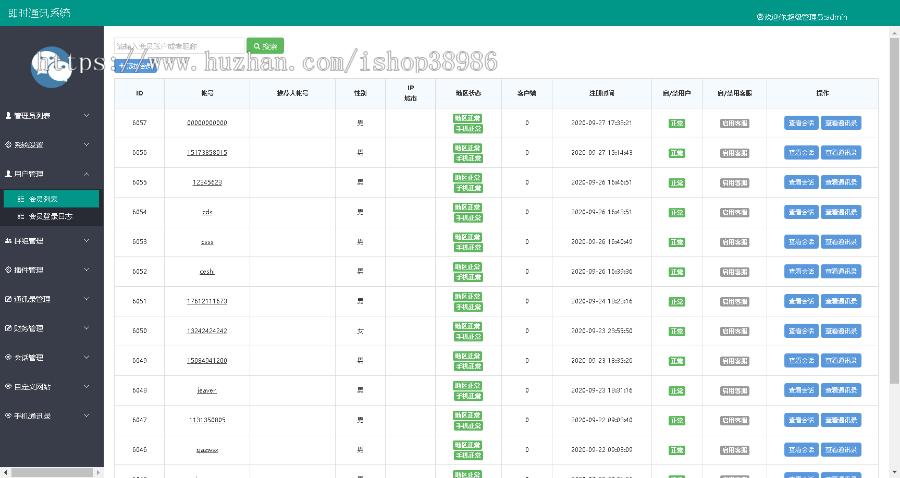Toggle gray 启用客服 badge for ID 6052
Screen dimensions: 900x478
click(735, 272)
